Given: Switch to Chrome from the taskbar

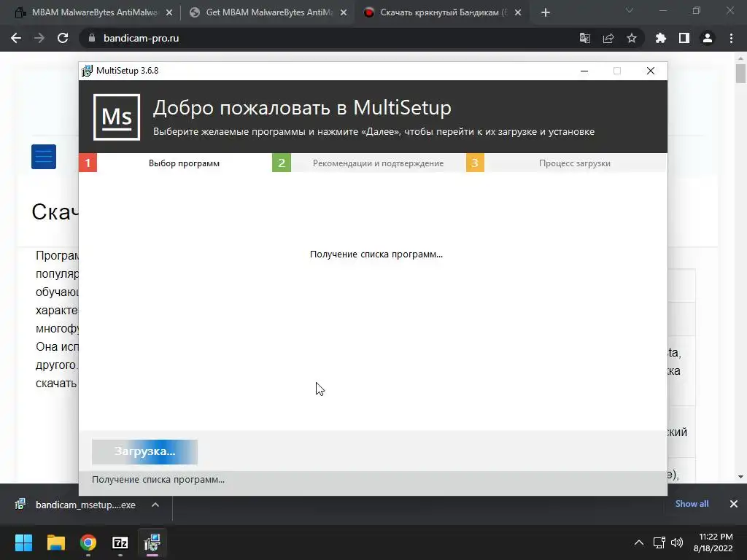Looking at the screenshot, I should coord(88,542).
